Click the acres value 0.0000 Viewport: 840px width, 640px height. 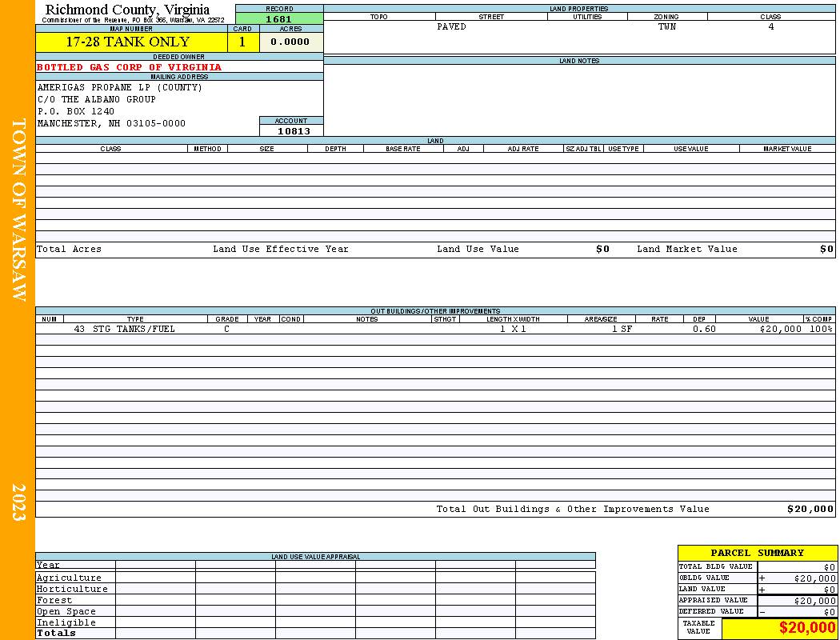point(290,42)
